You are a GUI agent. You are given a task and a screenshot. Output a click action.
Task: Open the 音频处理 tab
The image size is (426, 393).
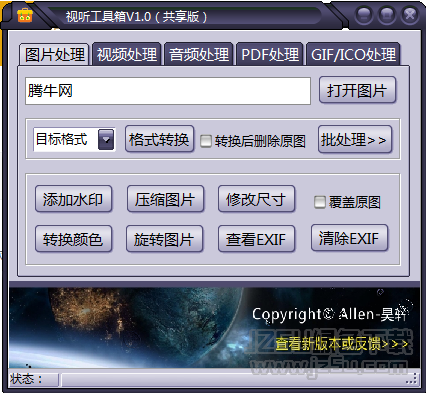(x=199, y=54)
